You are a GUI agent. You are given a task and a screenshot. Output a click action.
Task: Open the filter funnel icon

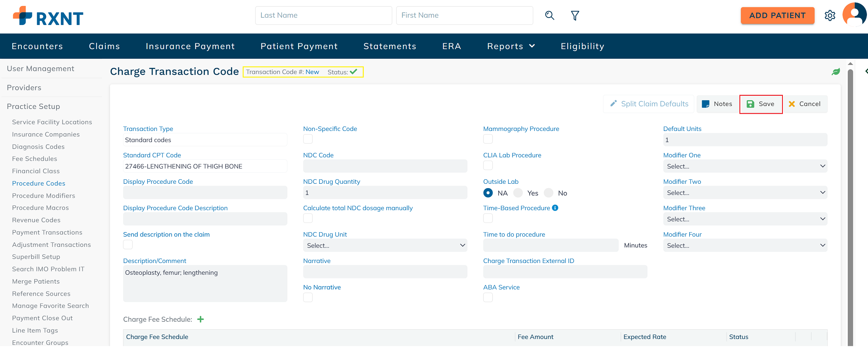575,15
